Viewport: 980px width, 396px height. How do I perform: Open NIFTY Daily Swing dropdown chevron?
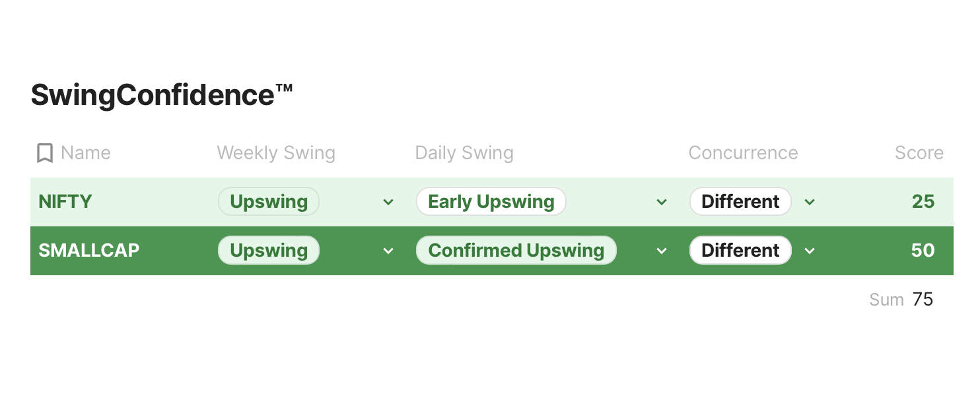tap(662, 202)
